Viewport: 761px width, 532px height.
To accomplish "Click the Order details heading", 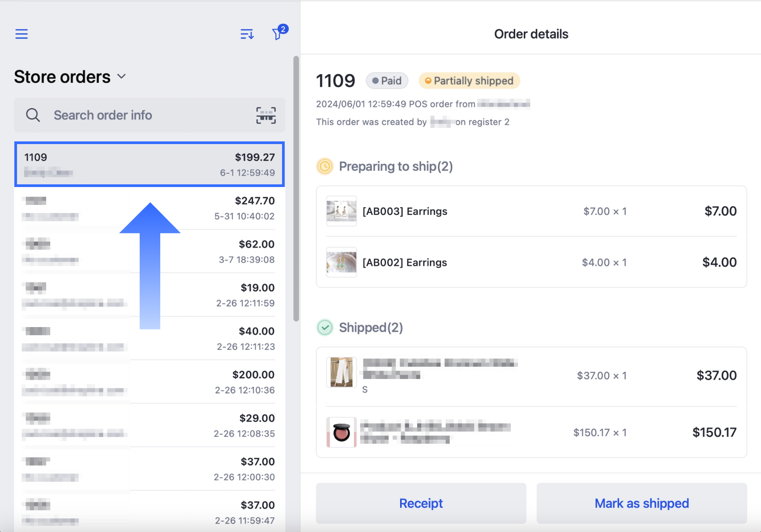I will click(531, 34).
